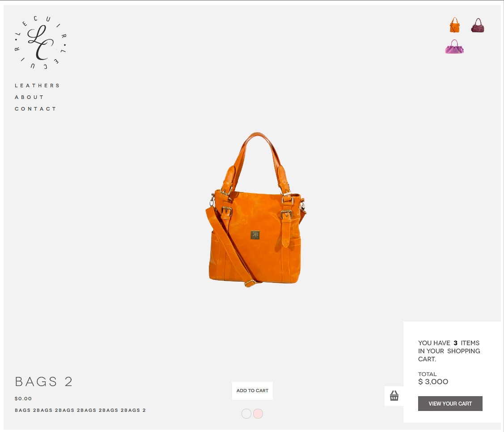Select the orange bag thumbnail
504x432 pixels.
[x=454, y=25]
